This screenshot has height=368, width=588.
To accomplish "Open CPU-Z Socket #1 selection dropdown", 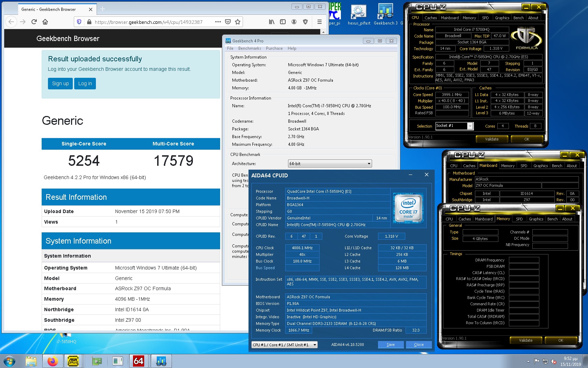I will pyautogui.click(x=454, y=126).
